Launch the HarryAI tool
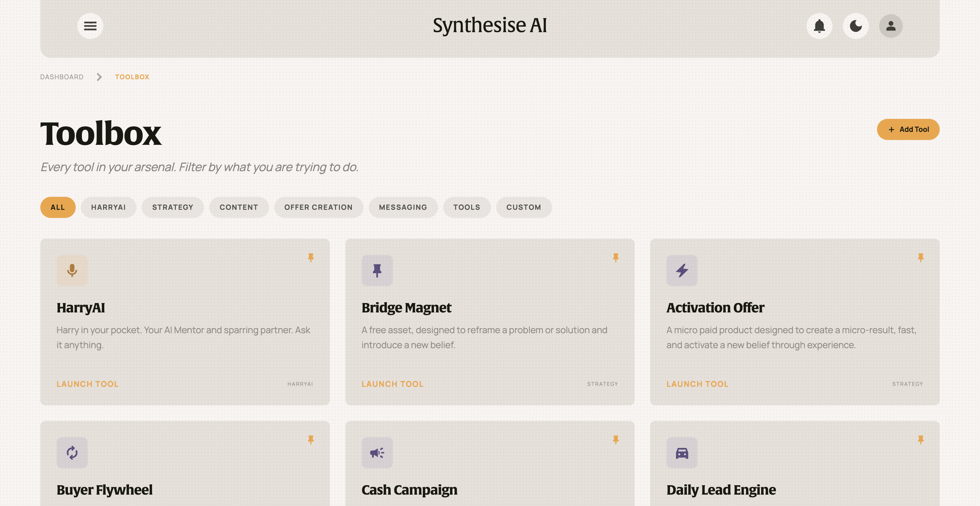The width and height of the screenshot is (980, 506). tap(87, 384)
